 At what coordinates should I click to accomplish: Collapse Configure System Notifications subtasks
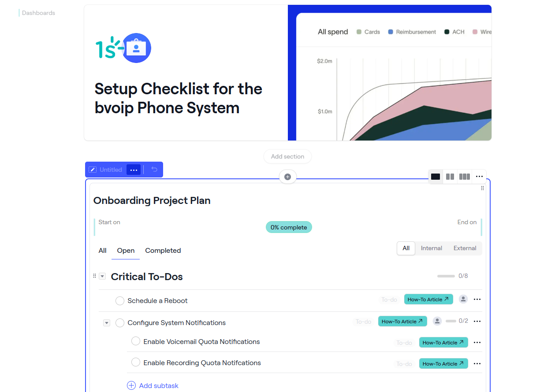click(106, 323)
